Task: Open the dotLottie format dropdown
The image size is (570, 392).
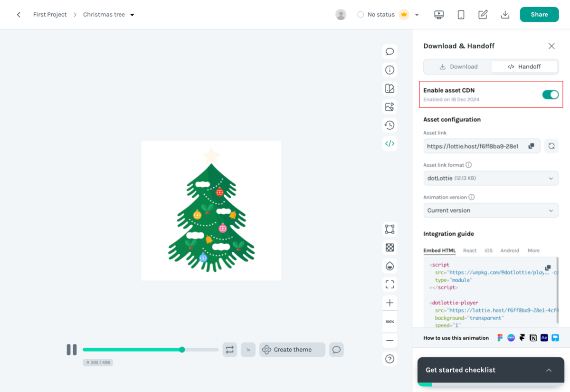Action: click(491, 178)
